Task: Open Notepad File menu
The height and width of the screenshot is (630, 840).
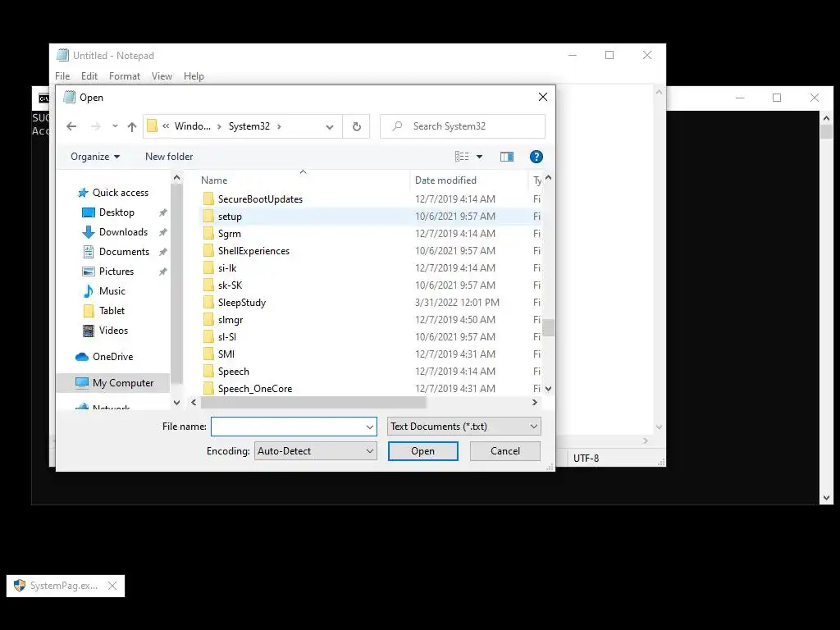Action: [x=62, y=76]
